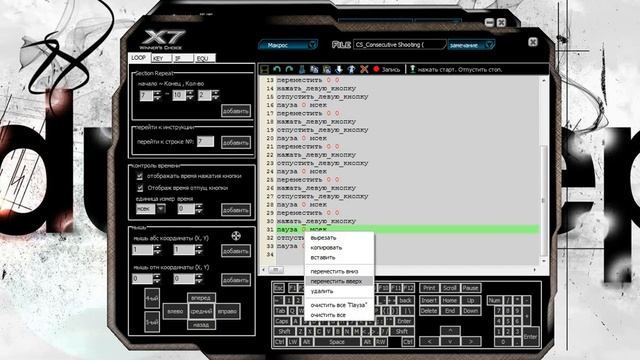Open the мсек time unit dropdown

coord(161,209)
